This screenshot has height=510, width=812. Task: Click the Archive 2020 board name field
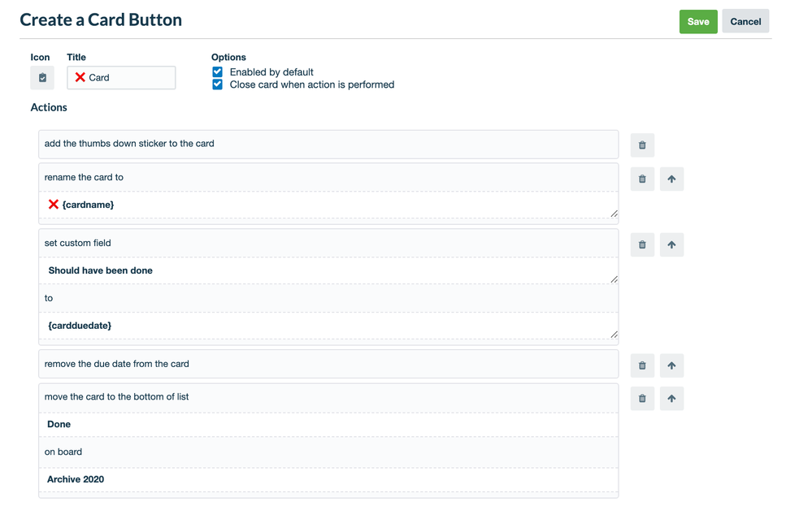(325, 480)
